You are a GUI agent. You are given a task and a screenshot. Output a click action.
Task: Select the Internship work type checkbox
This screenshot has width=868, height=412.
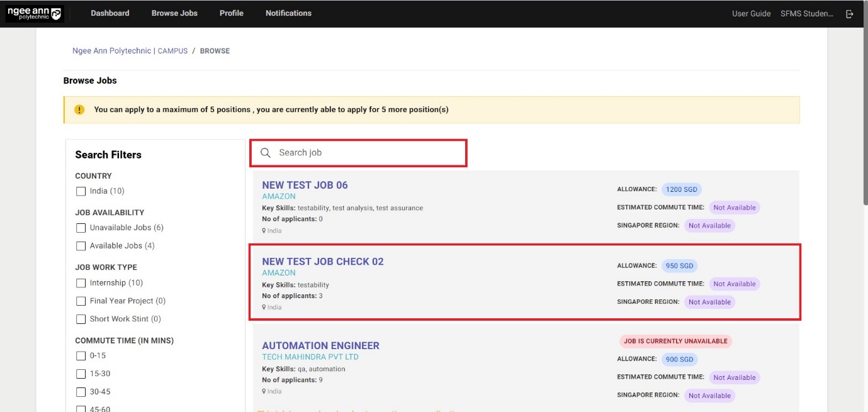click(x=81, y=283)
